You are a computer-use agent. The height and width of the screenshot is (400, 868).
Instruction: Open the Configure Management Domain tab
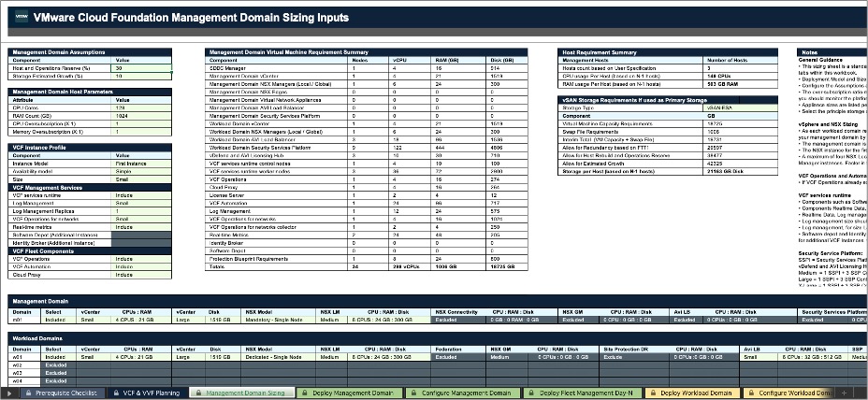click(464, 393)
